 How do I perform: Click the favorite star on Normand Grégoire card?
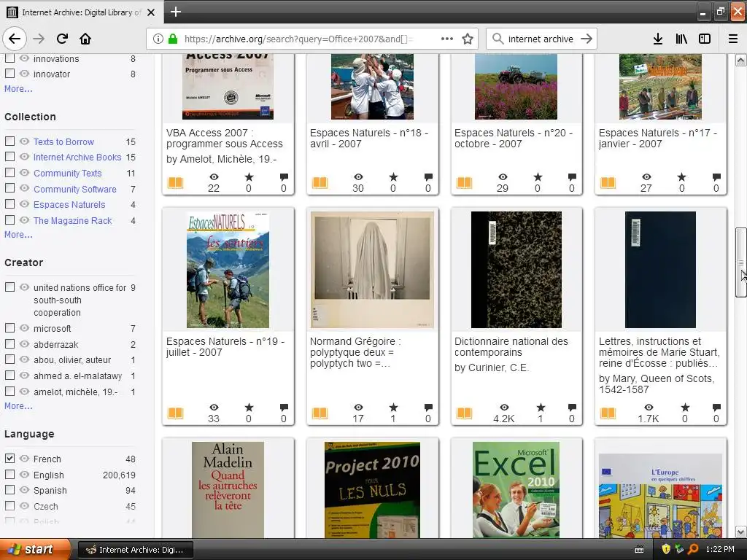click(393, 408)
